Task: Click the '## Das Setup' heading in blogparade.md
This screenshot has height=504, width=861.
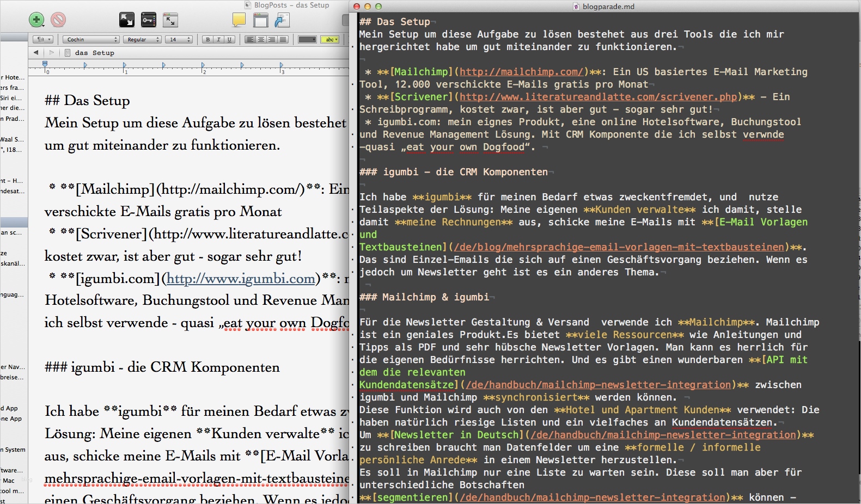Action: coord(395,22)
